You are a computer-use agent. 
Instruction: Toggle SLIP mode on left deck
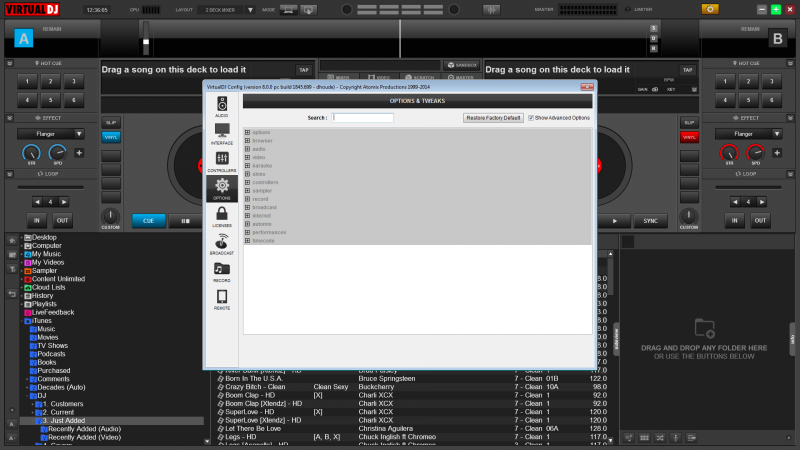click(111, 122)
